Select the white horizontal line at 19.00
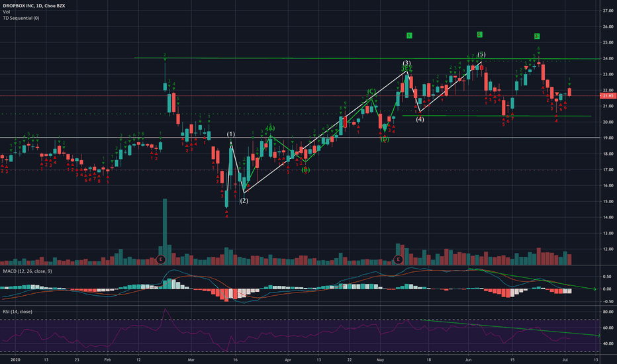 tap(301, 138)
